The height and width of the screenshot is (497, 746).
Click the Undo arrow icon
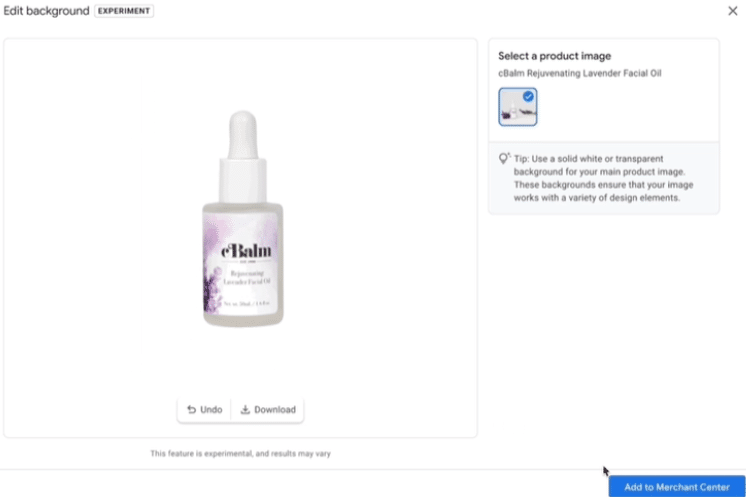(x=191, y=409)
